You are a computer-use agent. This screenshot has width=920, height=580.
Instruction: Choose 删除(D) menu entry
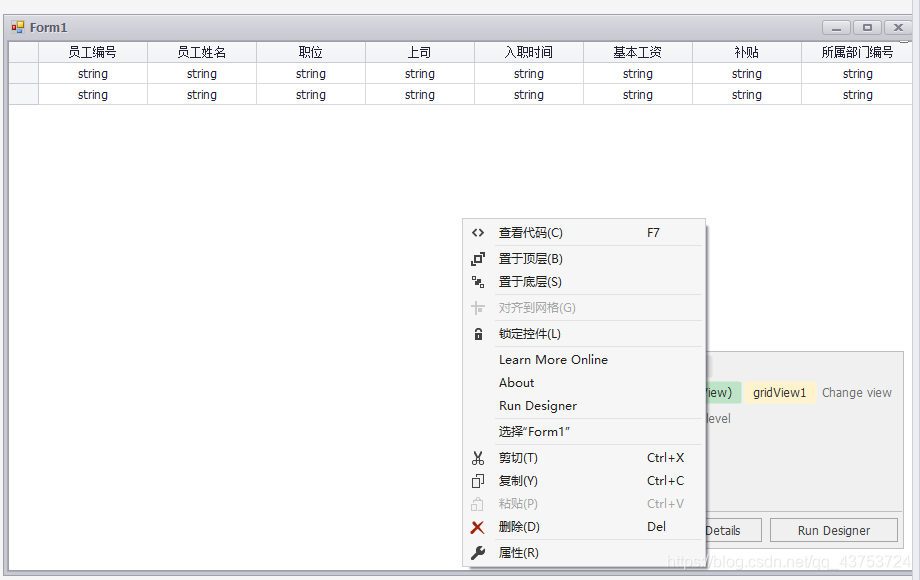point(584,527)
